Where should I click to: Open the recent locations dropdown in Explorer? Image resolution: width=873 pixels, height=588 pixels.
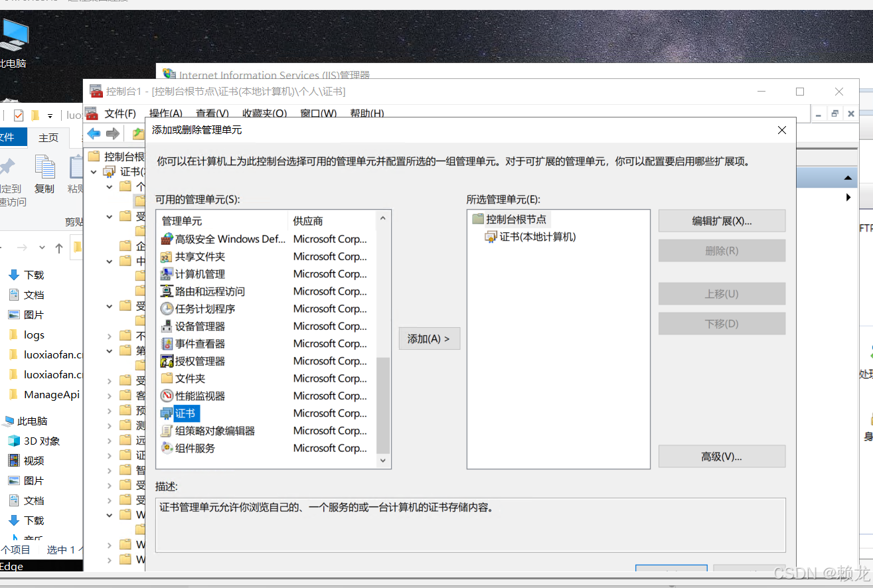click(x=42, y=248)
